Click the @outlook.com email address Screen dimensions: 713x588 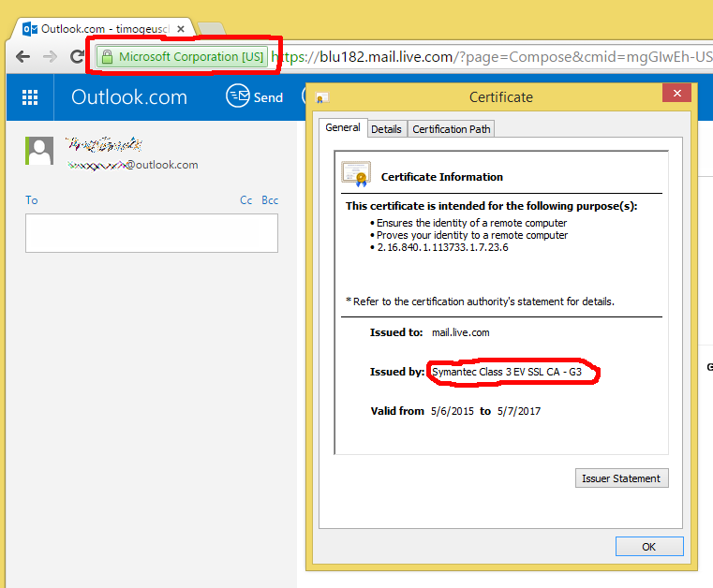click(133, 165)
